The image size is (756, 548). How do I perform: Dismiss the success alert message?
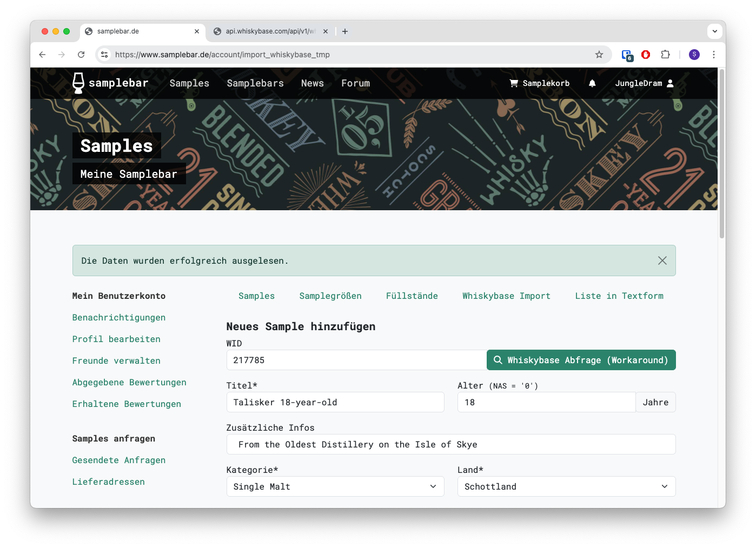[x=662, y=260]
